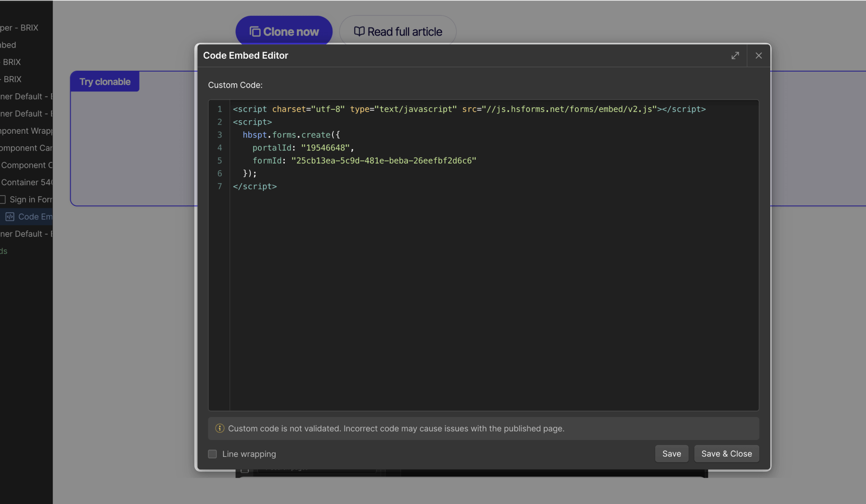Select the Sign in Form navigator item
Viewport: 866px width, 504px height.
point(26,200)
